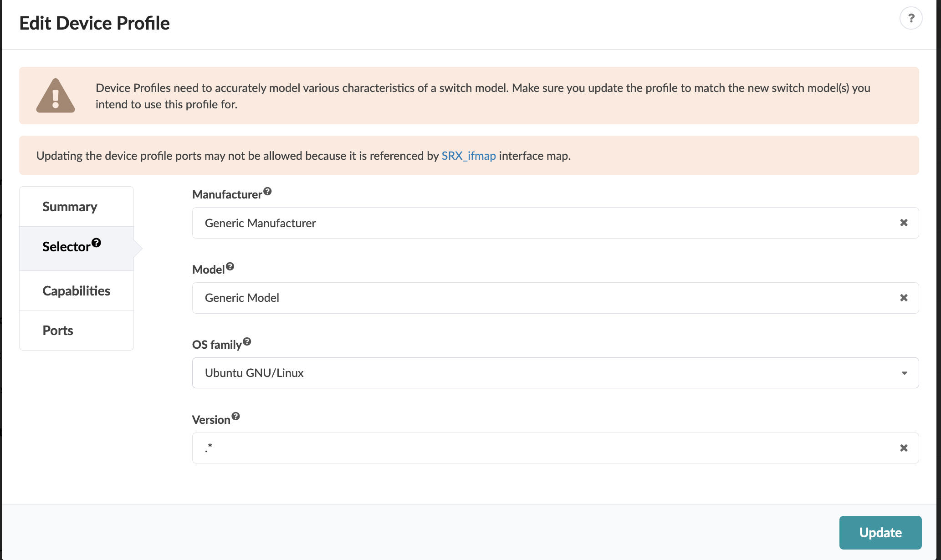The height and width of the screenshot is (560, 941).
Task: Click the help question mark in dialog header
Action: tap(910, 18)
